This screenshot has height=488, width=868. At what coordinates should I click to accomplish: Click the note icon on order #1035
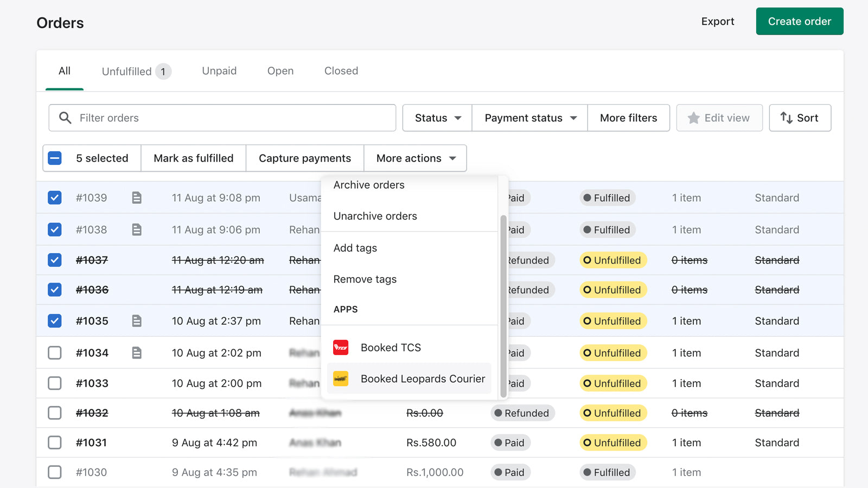pos(137,321)
